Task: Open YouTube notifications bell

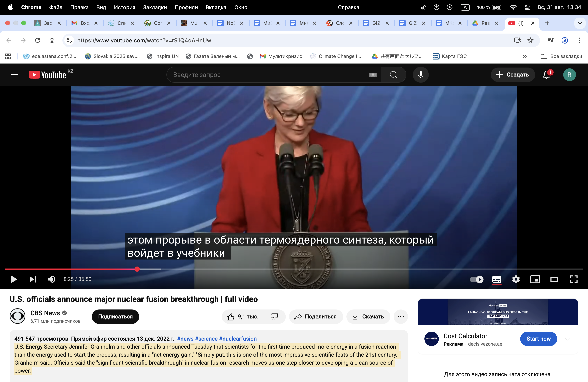Action: coord(546,75)
